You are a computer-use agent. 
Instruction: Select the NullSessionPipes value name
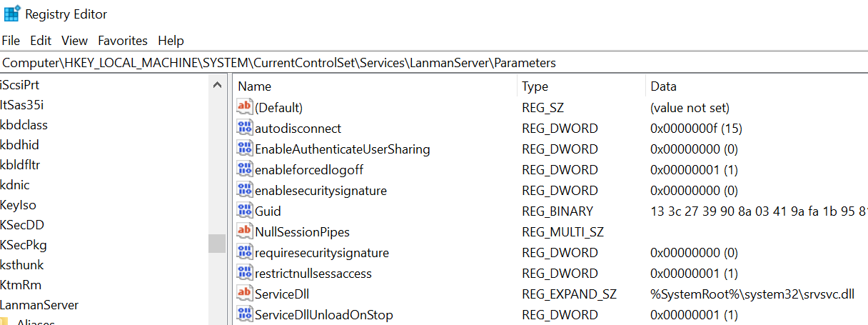[303, 232]
